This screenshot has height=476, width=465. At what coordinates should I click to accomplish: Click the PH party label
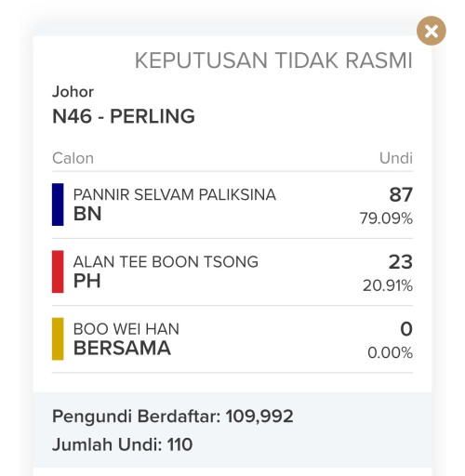[x=86, y=281]
